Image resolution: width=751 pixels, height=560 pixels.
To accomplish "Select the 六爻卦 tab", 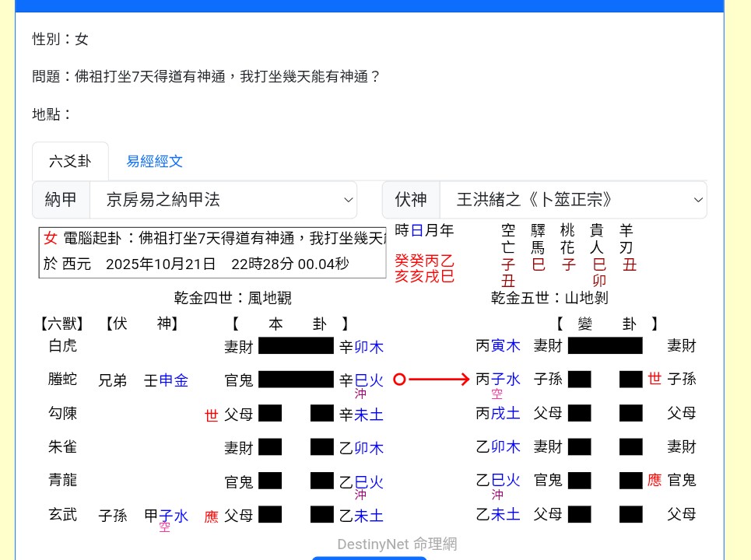I will [69, 161].
